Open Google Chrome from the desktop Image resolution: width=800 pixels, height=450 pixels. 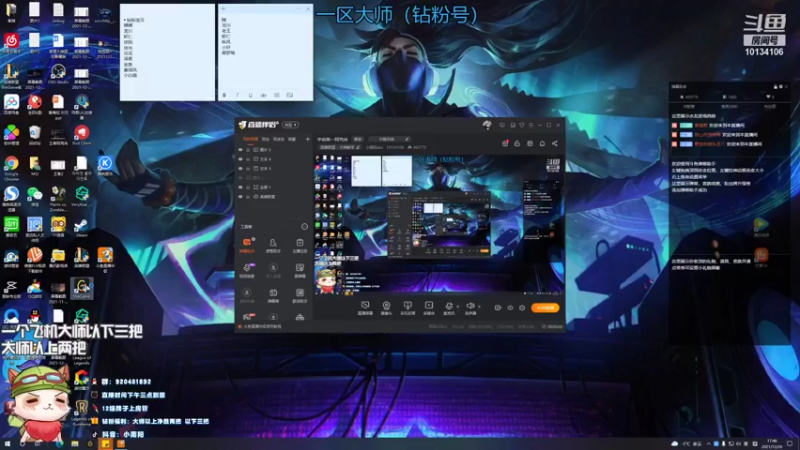pyautogui.click(x=11, y=168)
